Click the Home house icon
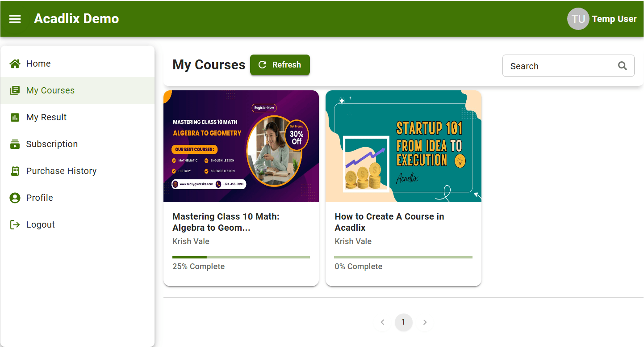The height and width of the screenshot is (347, 644). 15,63
